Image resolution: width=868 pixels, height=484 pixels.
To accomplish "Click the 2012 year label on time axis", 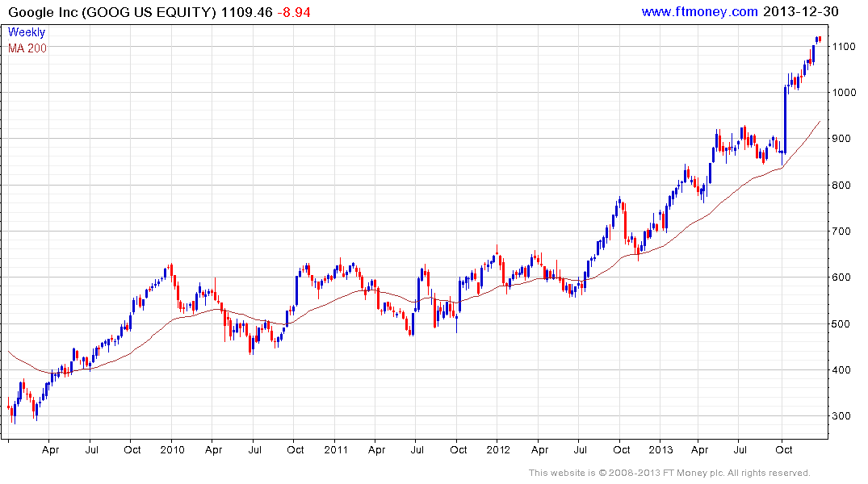I will (498, 449).
